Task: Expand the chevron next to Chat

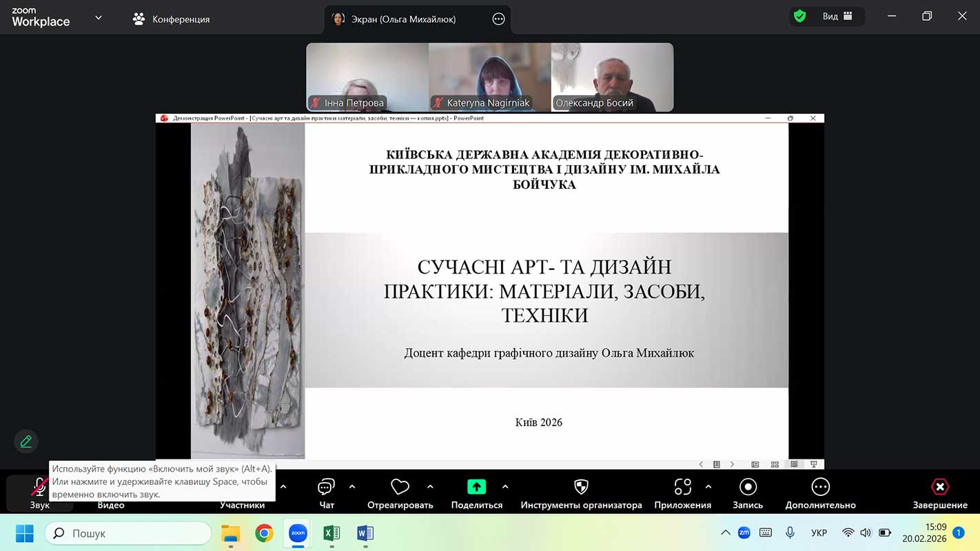Action: (x=352, y=487)
